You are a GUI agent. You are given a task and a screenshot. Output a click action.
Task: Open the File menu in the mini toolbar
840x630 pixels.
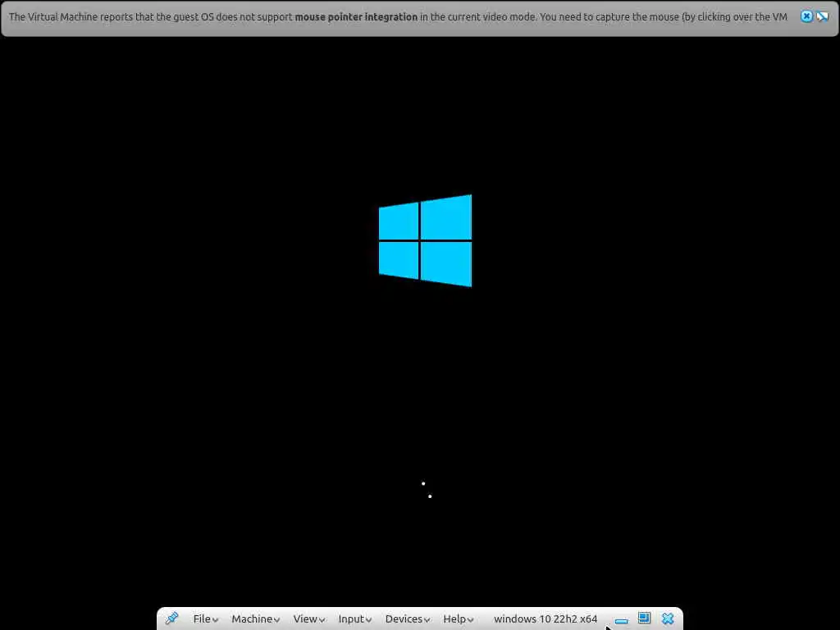tap(205, 619)
